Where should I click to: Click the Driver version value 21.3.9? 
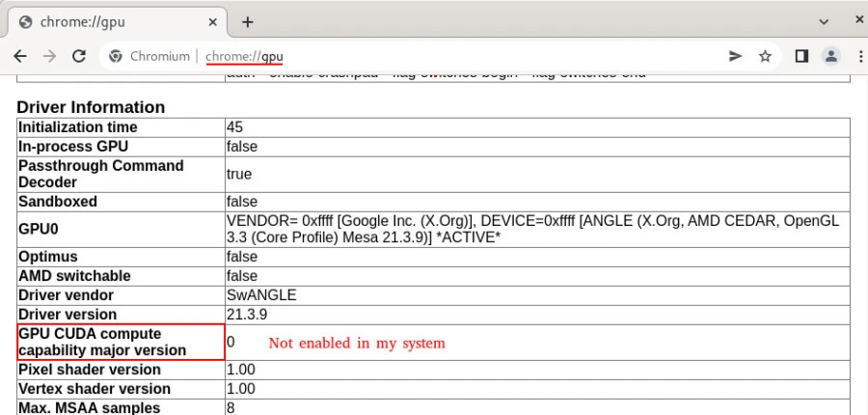pyautogui.click(x=246, y=315)
